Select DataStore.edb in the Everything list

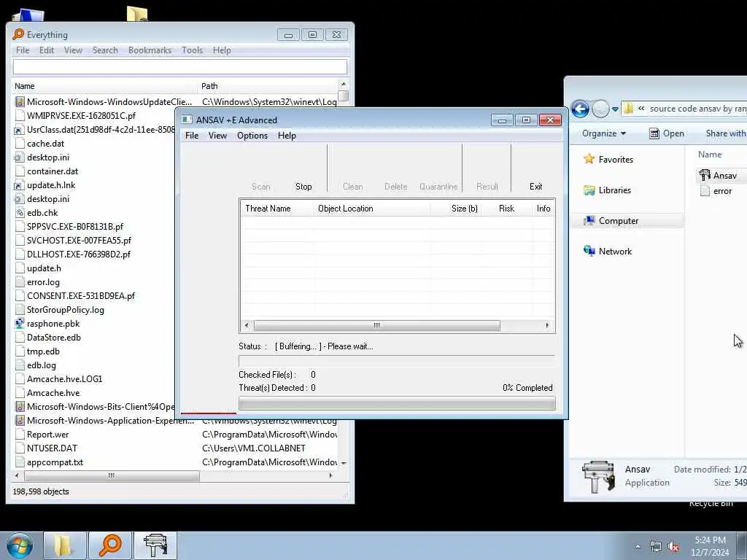click(54, 337)
